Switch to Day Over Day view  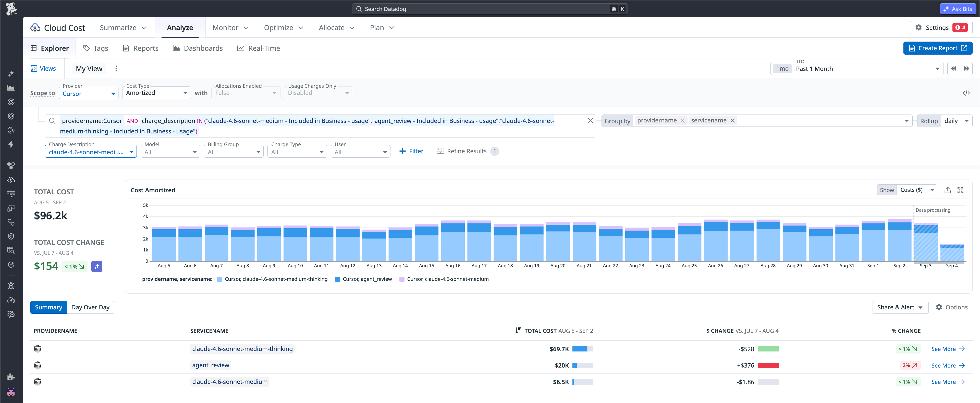(91, 307)
